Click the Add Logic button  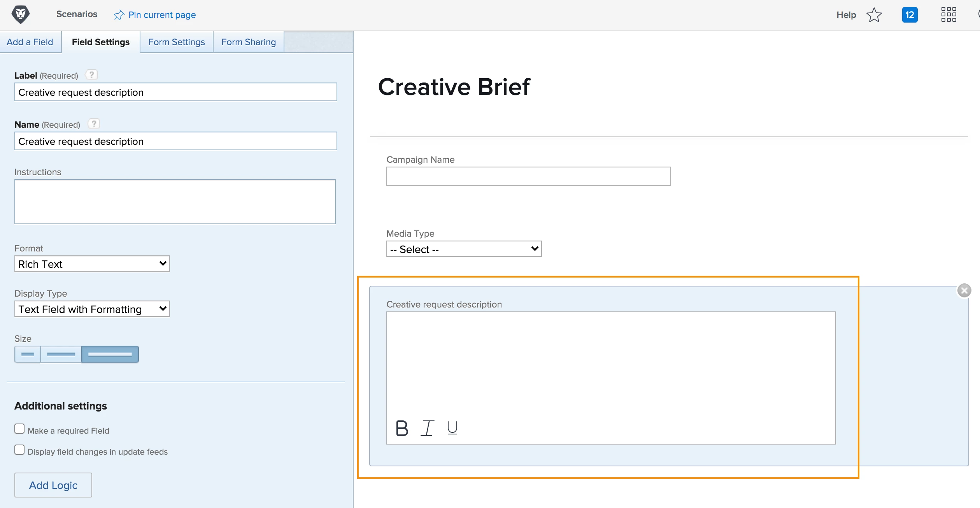[53, 485]
